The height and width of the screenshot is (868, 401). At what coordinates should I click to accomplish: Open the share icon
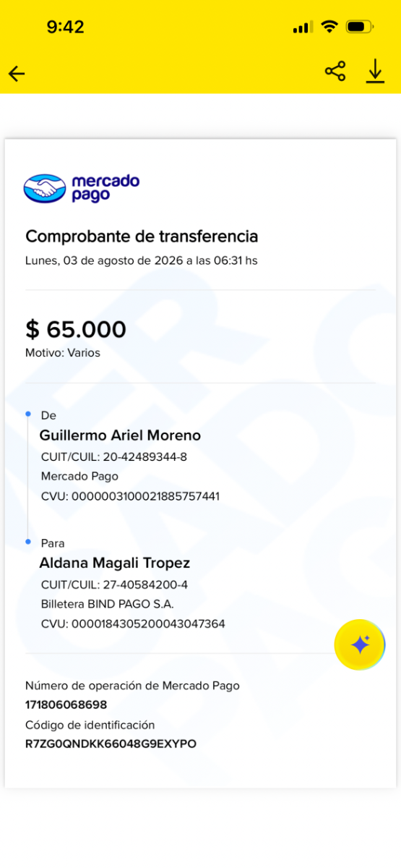(x=335, y=71)
